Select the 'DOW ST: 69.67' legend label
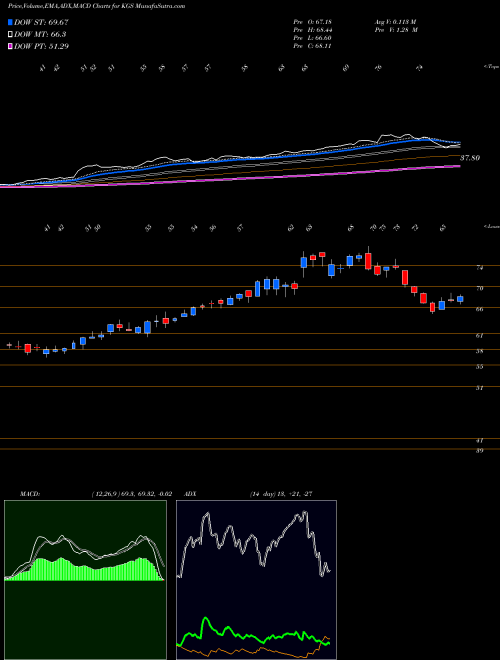Viewport: 500px width, 660px height. (x=41, y=22)
